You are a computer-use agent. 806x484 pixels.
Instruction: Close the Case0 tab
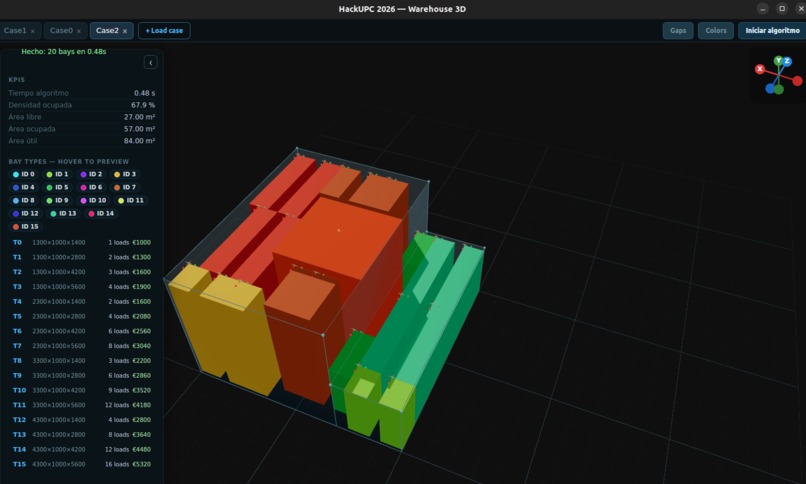(79, 31)
